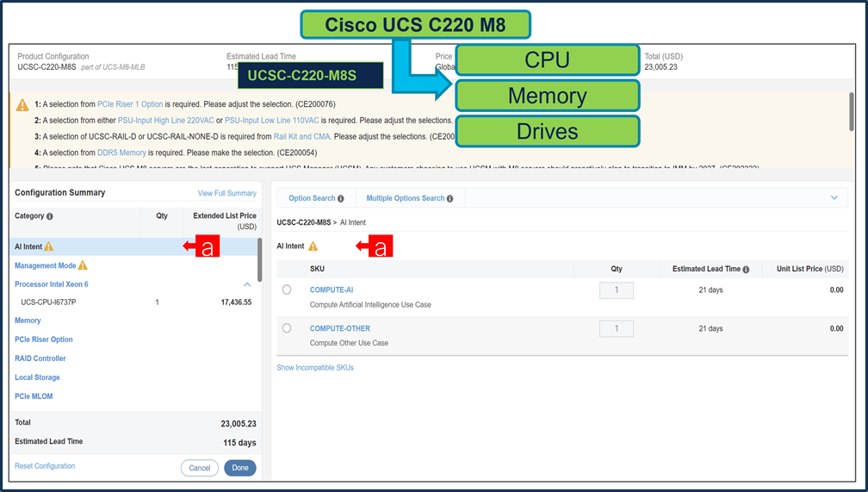This screenshot has width=868, height=492.
Task: Select the COMPUTE-AI radio button
Action: pyautogui.click(x=287, y=290)
